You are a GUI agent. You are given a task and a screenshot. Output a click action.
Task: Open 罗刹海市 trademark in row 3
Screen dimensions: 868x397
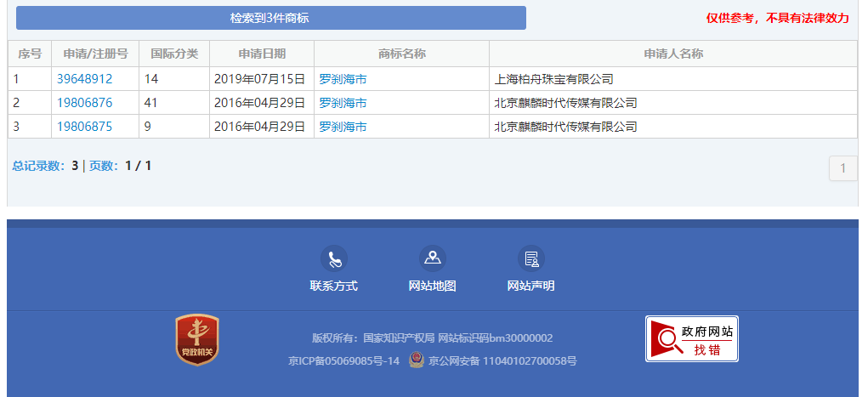click(x=343, y=127)
